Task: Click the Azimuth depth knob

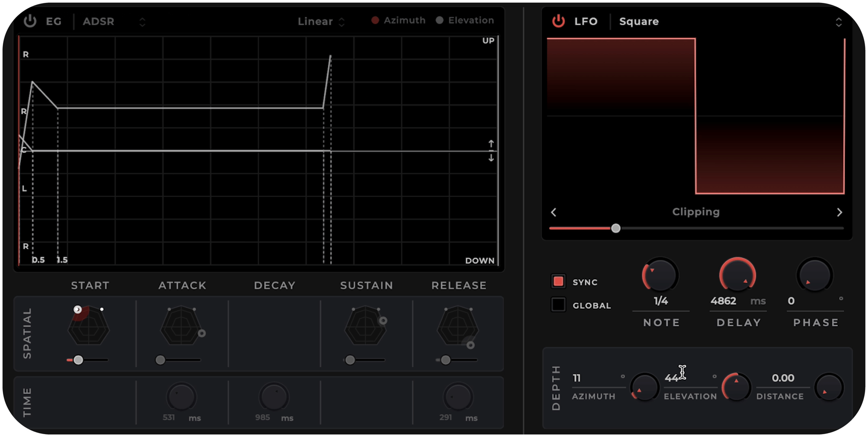Action: (645, 387)
